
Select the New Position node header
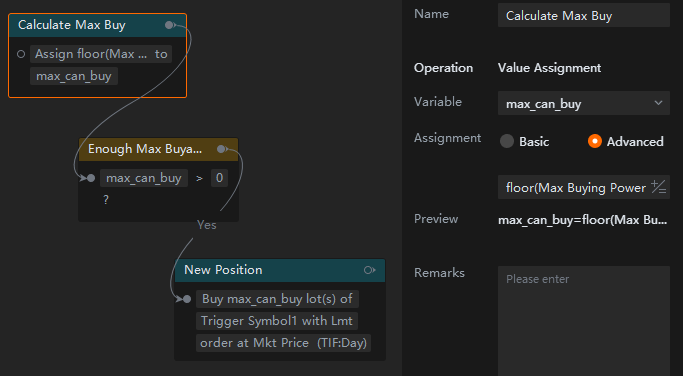click(280, 270)
